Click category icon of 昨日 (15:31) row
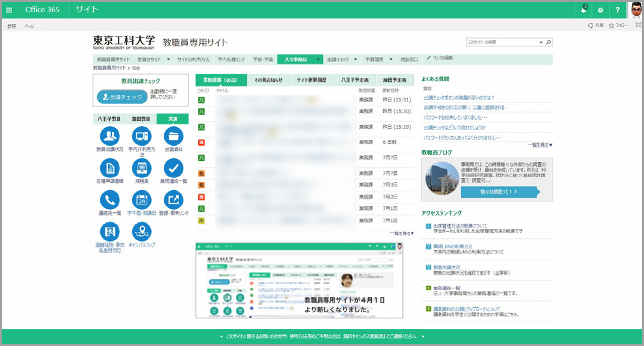The width and height of the screenshot is (644, 346). pyautogui.click(x=201, y=99)
